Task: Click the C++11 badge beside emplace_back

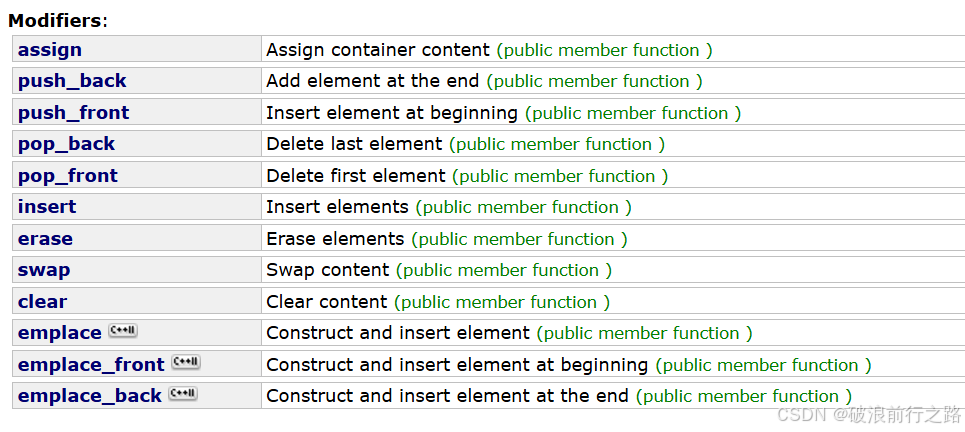Action: pyautogui.click(x=183, y=394)
